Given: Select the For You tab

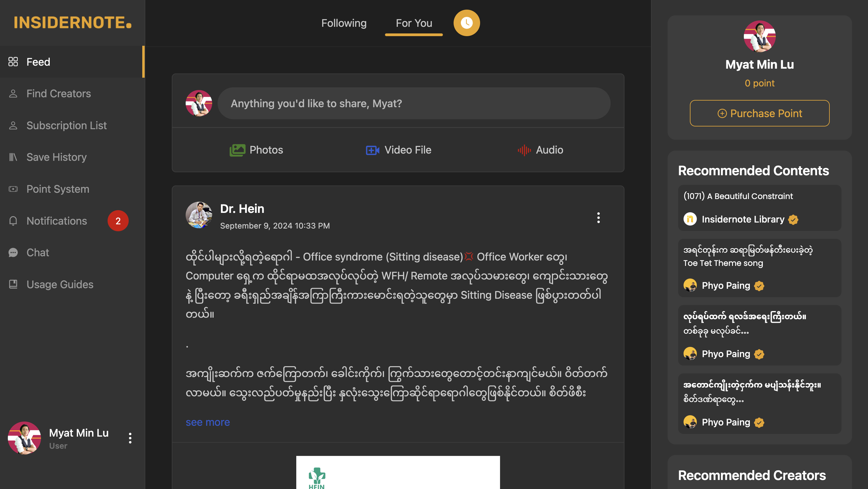Looking at the screenshot, I should click(414, 23).
